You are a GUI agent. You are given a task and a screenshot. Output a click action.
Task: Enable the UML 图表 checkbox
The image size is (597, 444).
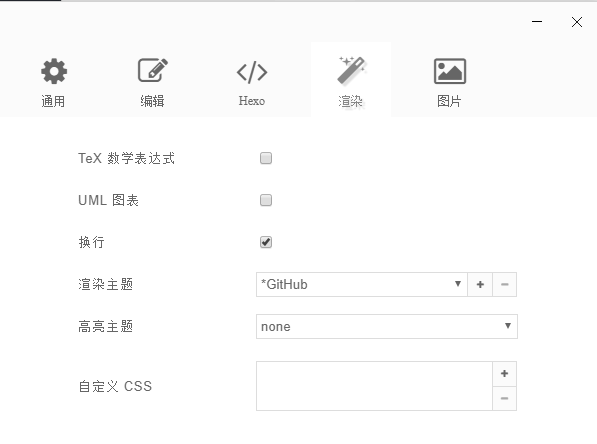[266, 200]
